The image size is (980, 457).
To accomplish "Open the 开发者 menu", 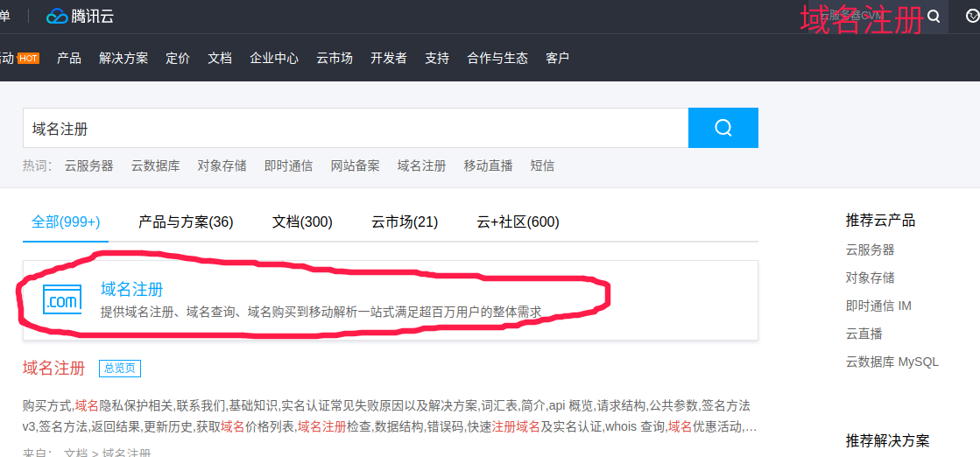I will (x=389, y=58).
